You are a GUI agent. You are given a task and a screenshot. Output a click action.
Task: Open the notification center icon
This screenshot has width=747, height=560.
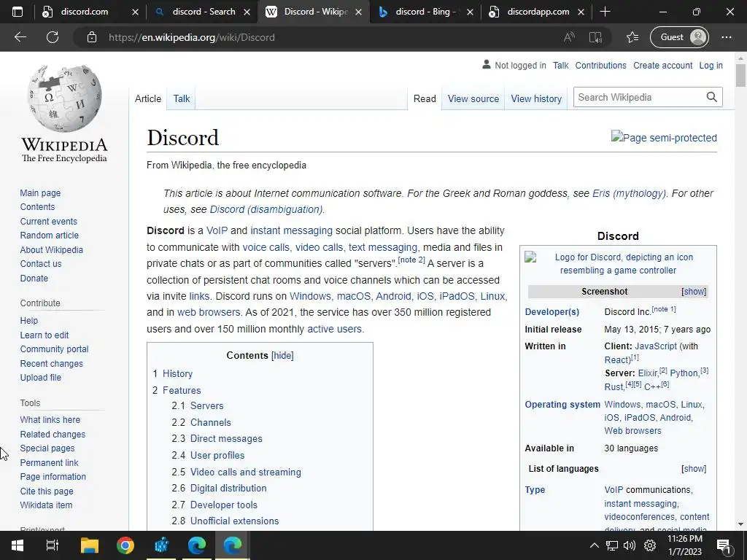pyautogui.click(x=724, y=545)
